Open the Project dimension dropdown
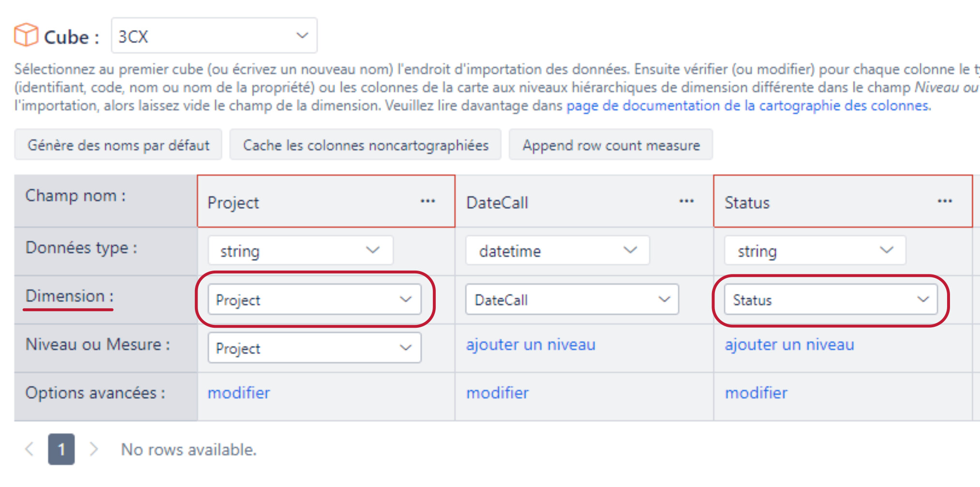 pos(314,299)
